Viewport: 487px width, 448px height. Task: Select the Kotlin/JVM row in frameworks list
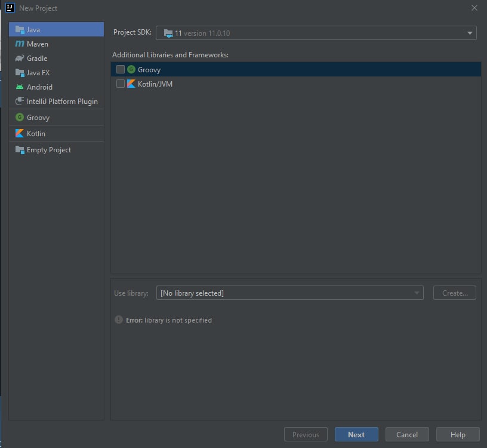(x=295, y=84)
